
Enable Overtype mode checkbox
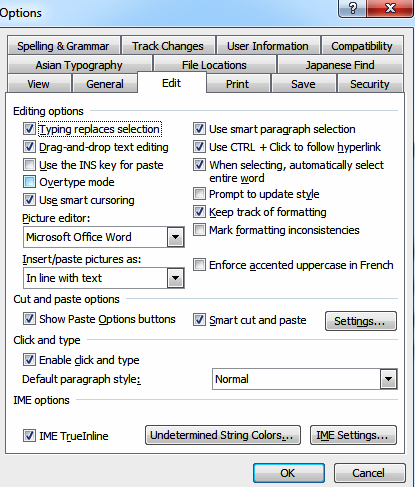pos(29,182)
